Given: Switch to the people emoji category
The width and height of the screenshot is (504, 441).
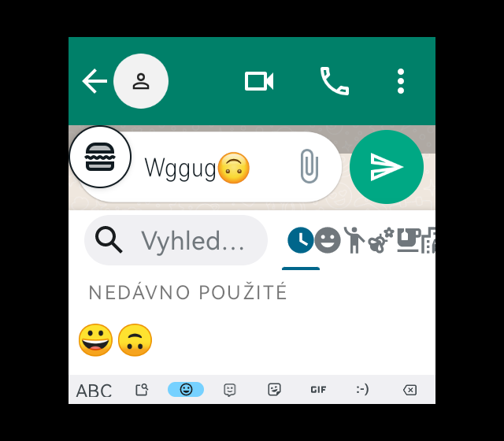Looking at the screenshot, I should (354, 240).
